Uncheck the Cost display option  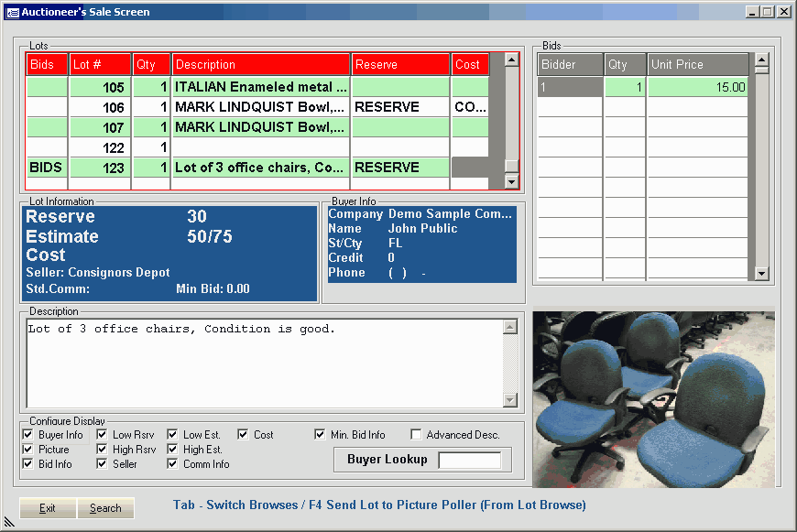point(243,435)
